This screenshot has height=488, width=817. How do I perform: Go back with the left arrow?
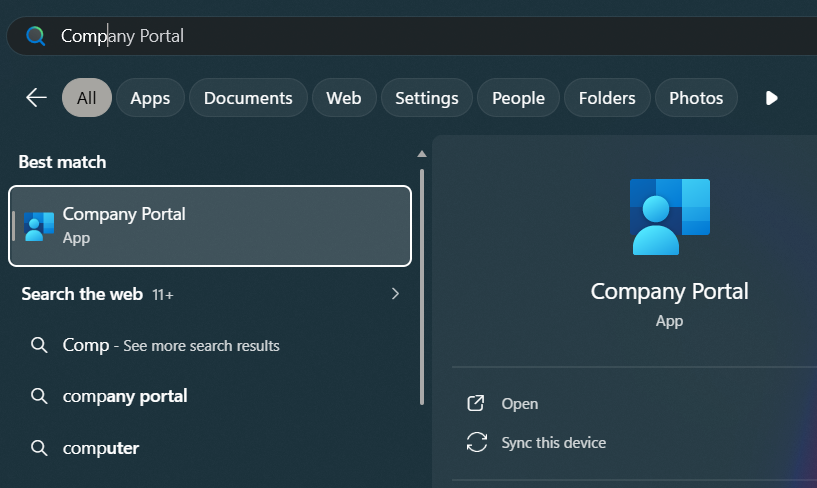pos(36,97)
